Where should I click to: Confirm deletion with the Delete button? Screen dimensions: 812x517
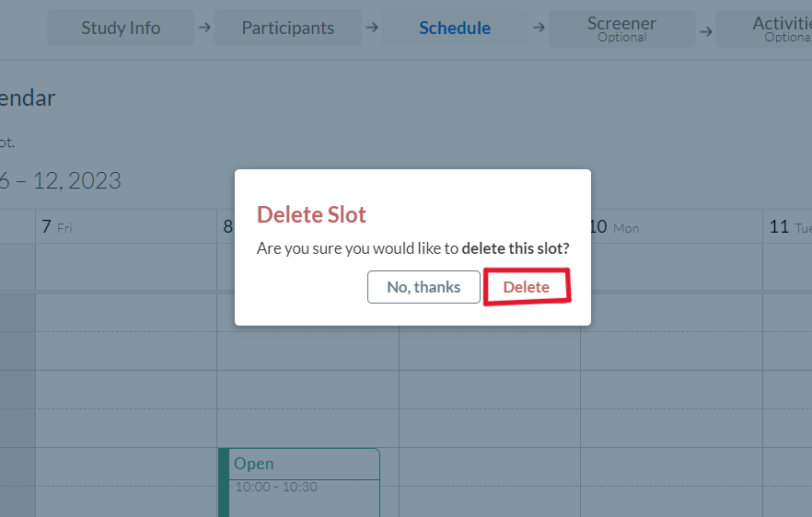click(527, 287)
